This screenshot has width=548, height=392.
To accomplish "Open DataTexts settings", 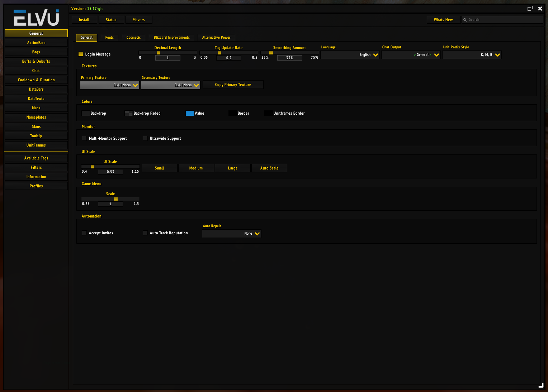I will [x=36, y=99].
